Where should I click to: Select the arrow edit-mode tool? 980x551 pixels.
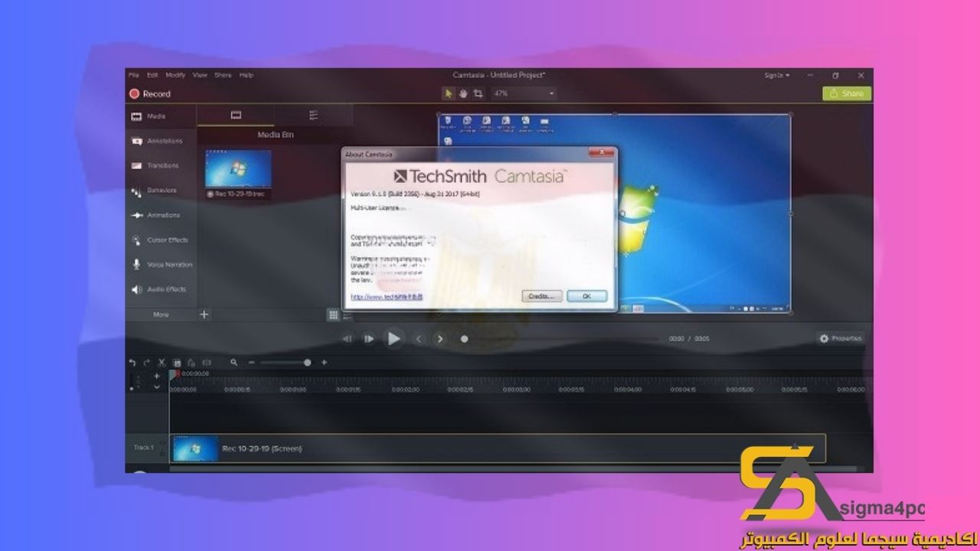[449, 93]
